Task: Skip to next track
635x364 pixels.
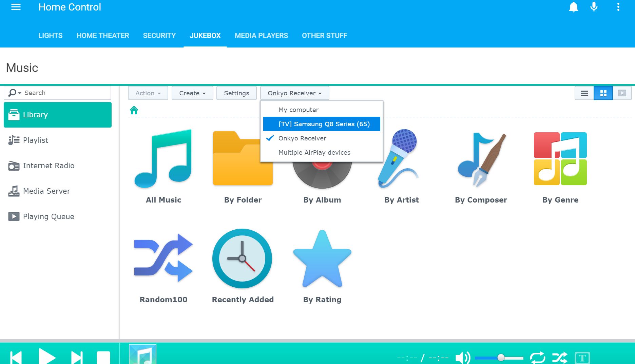Action: click(x=77, y=358)
